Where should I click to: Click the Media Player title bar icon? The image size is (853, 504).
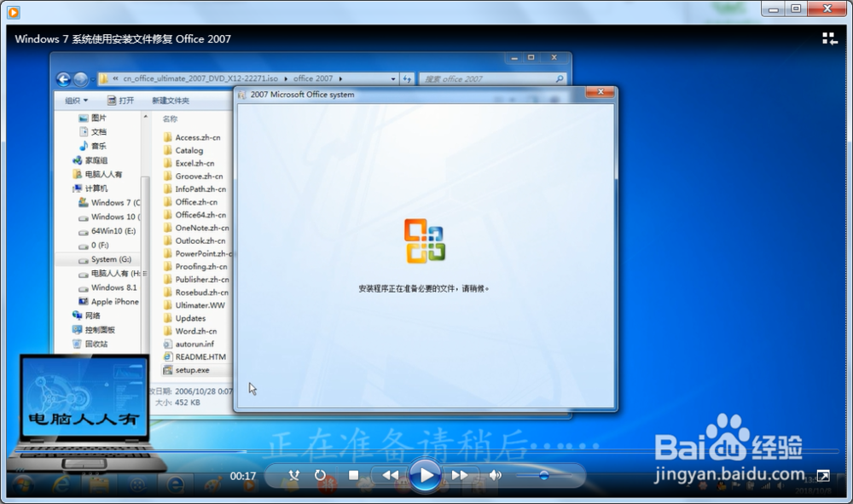[14, 11]
